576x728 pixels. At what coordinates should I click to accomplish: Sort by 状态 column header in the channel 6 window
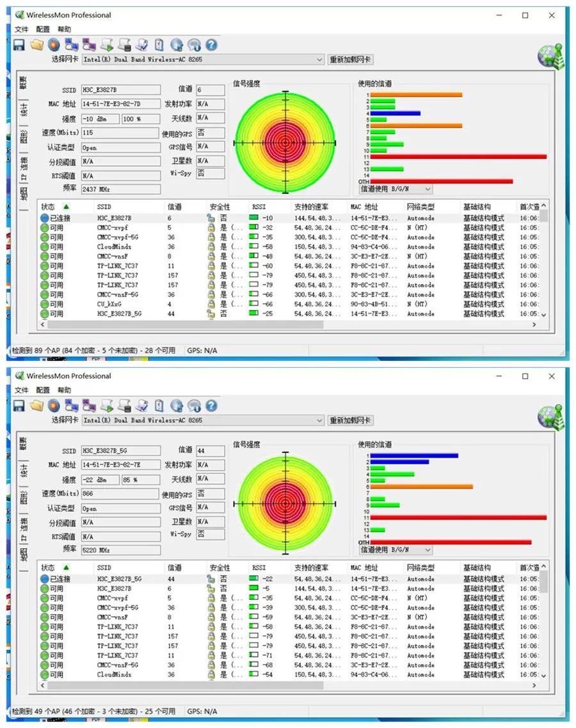pos(48,207)
